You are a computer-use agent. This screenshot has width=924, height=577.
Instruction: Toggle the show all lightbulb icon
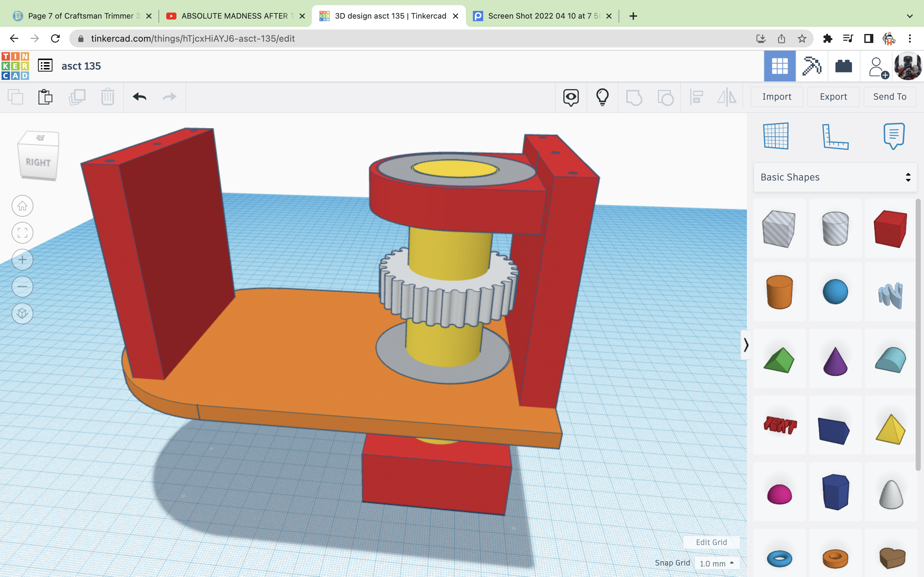click(602, 97)
